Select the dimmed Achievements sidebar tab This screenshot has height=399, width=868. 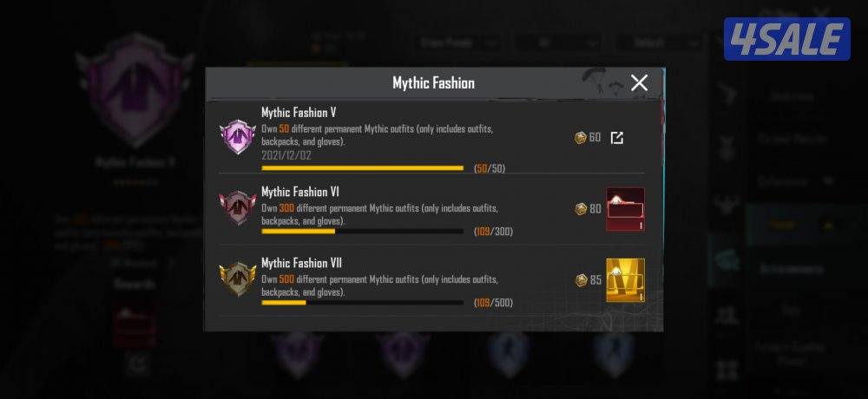click(x=791, y=269)
